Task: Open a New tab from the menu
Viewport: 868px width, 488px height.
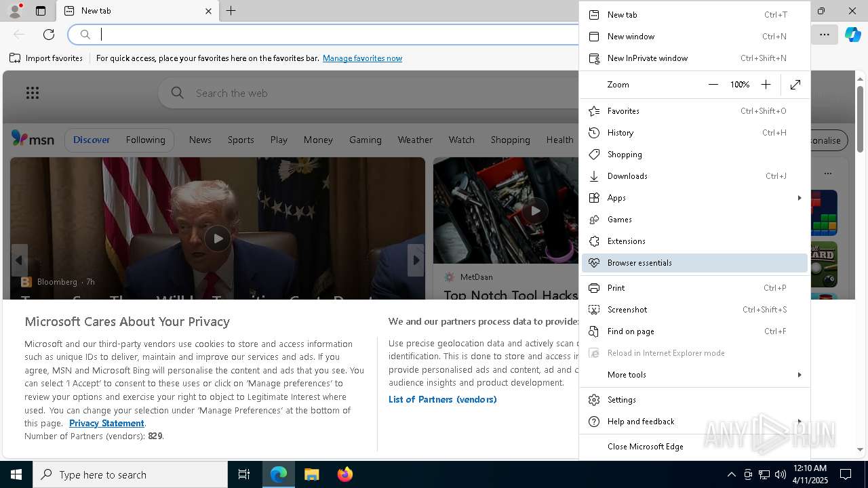Action: click(694, 14)
